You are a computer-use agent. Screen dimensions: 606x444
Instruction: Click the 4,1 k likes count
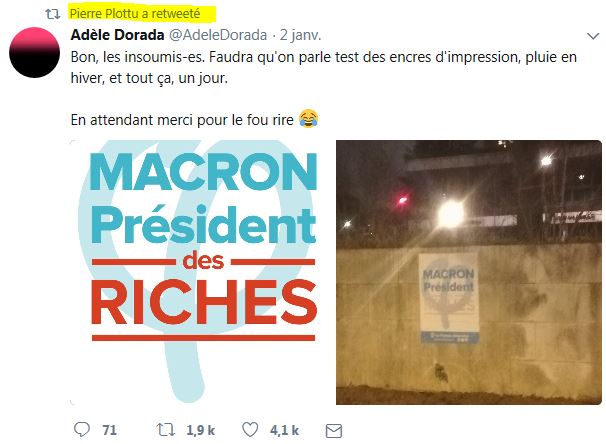pyautogui.click(x=284, y=430)
